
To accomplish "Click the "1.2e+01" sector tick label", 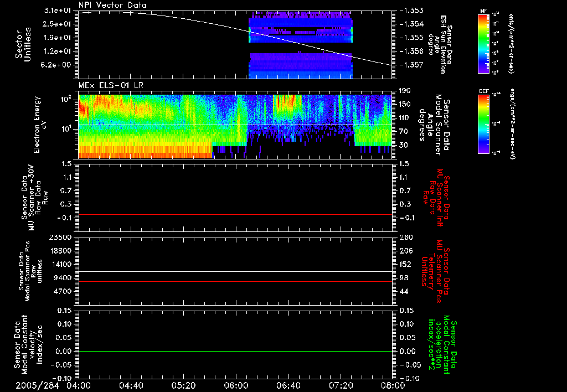I will [58, 51].
